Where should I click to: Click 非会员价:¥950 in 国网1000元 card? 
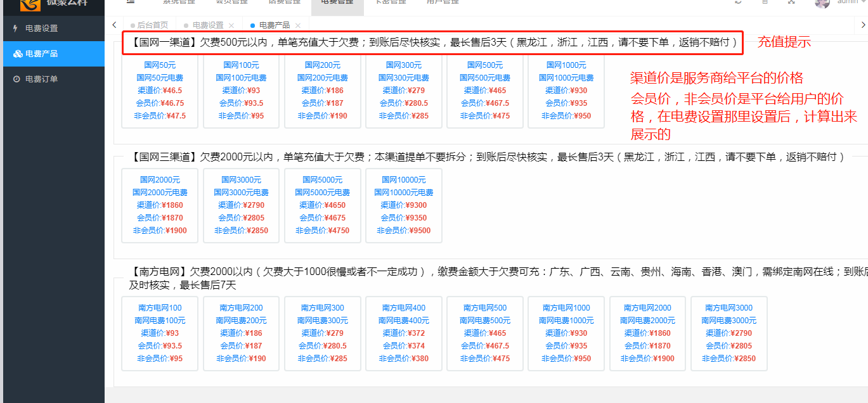[x=566, y=116]
